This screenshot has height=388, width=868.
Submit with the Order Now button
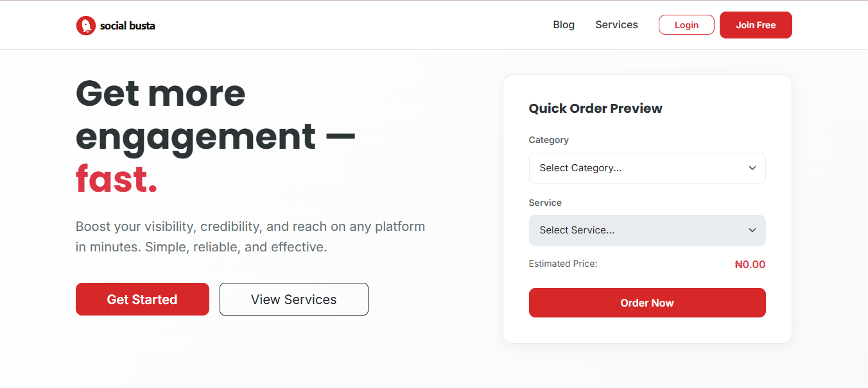coord(647,303)
